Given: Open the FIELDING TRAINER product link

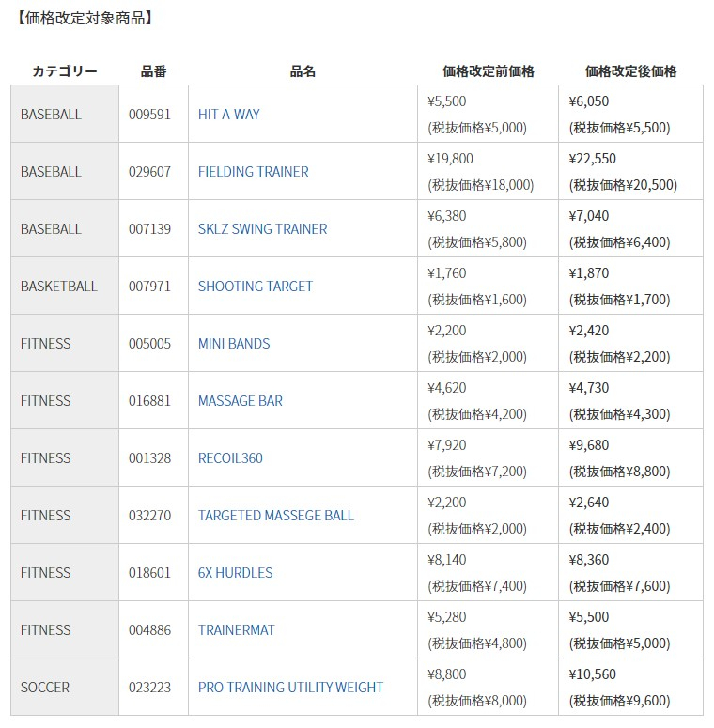Looking at the screenshot, I should tap(253, 172).
